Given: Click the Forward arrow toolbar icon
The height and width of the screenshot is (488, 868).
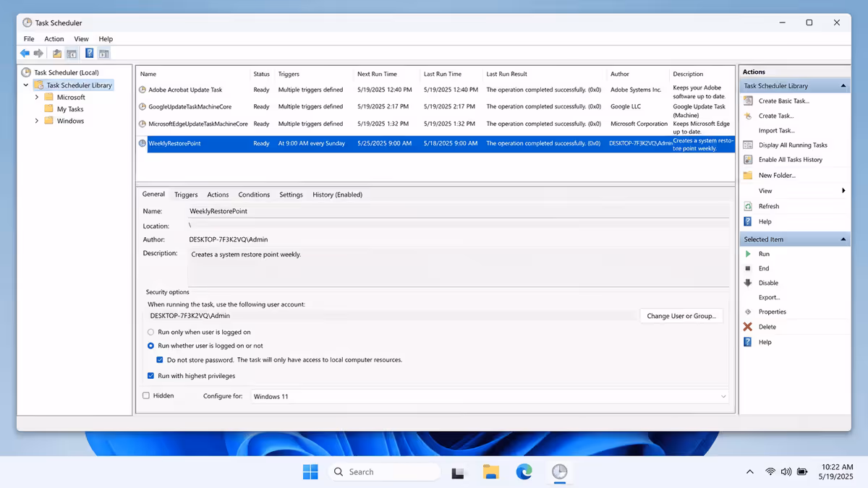Looking at the screenshot, I should click(x=38, y=53).
